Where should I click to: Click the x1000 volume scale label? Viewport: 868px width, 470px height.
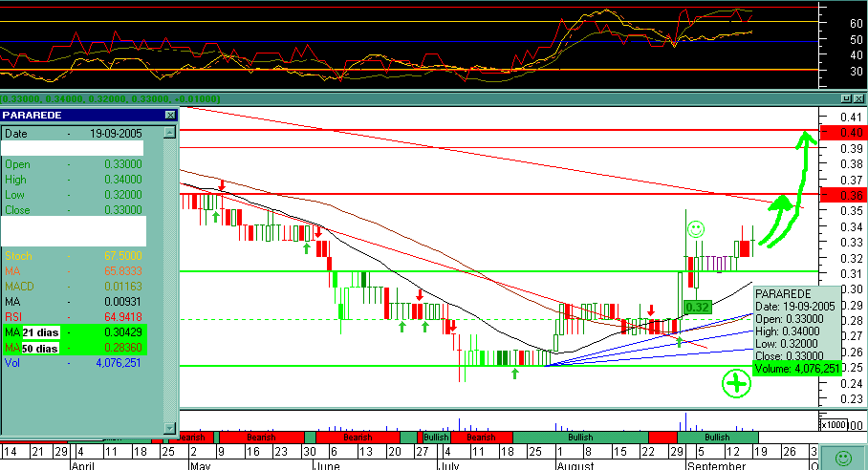[x=834, y=425]
